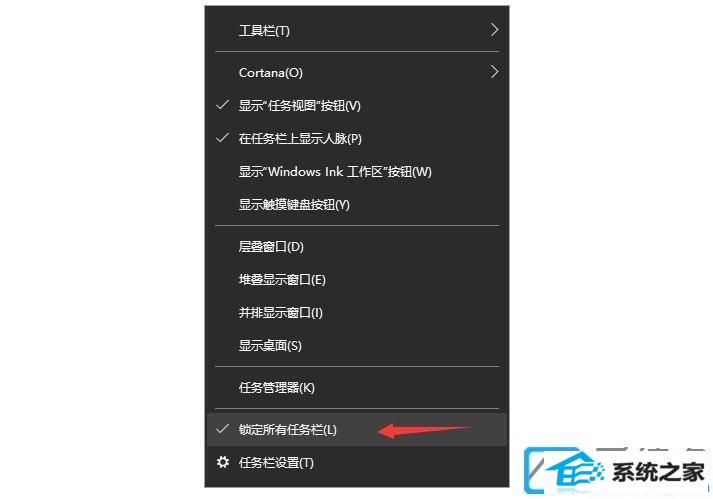Select 并排显示窗口(I)

pyautogui.click(x=357, y=313)
